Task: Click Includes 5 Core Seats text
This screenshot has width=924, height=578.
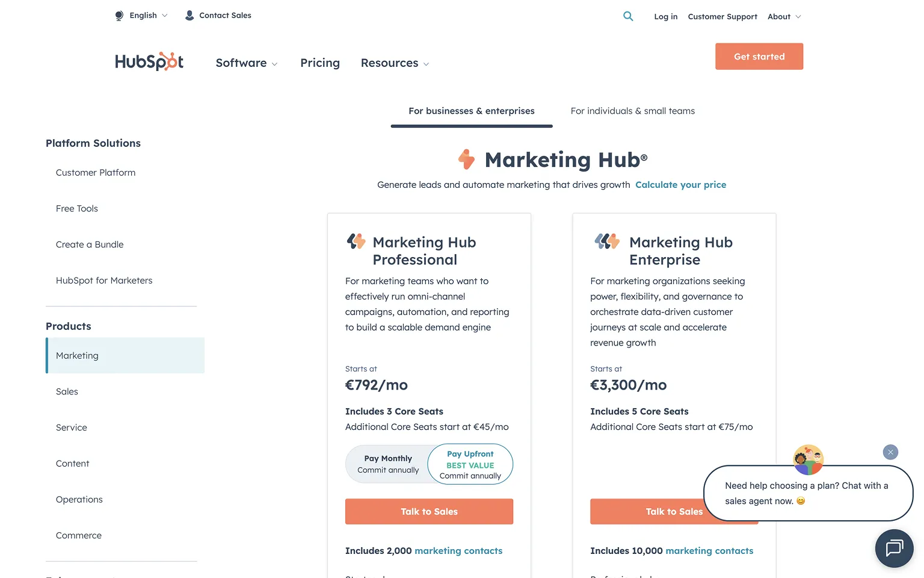Action: click(x=639, y=412)
